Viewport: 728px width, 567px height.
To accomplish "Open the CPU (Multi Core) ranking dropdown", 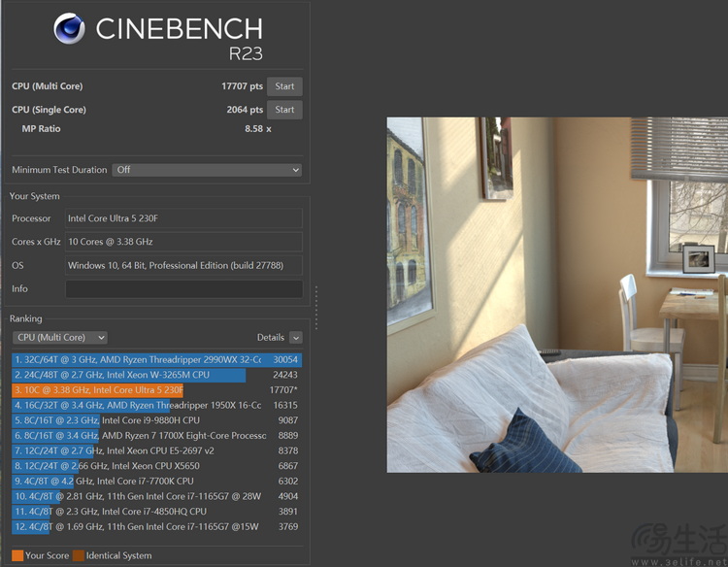I will pos(60,338).
